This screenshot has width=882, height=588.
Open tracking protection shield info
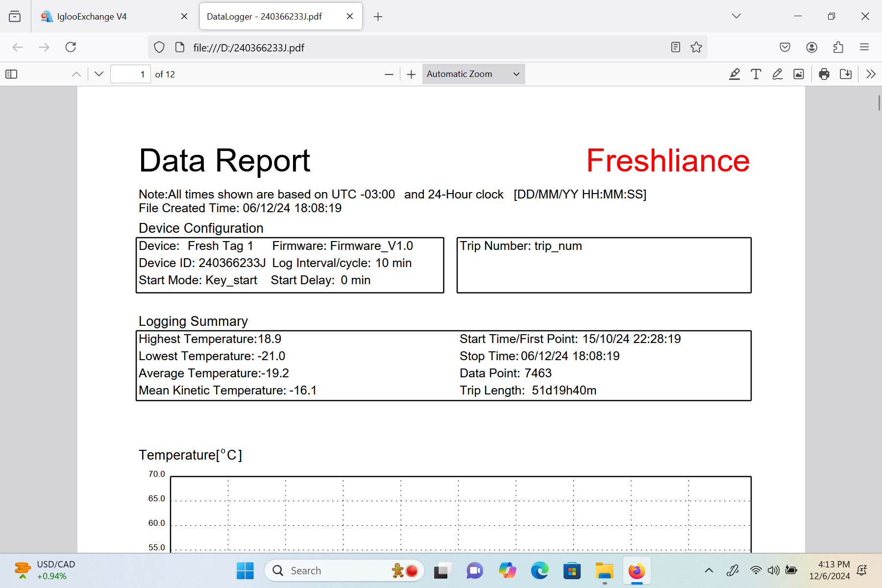coord(159,47)
